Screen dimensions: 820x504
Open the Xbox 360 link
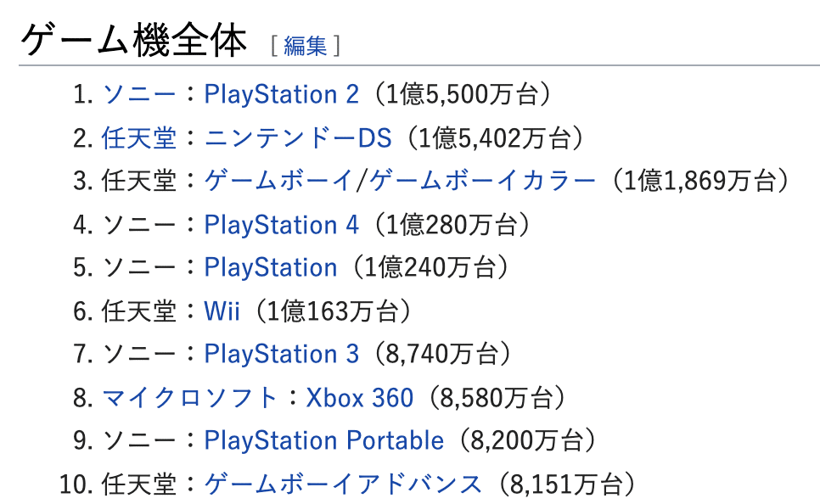[x=360, y=398]
